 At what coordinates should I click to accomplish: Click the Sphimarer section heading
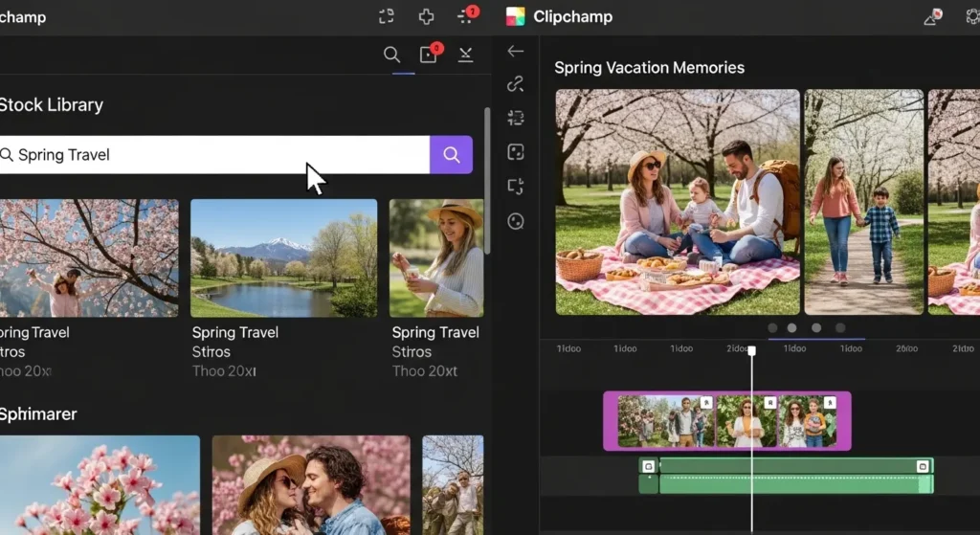click(38, 413)
